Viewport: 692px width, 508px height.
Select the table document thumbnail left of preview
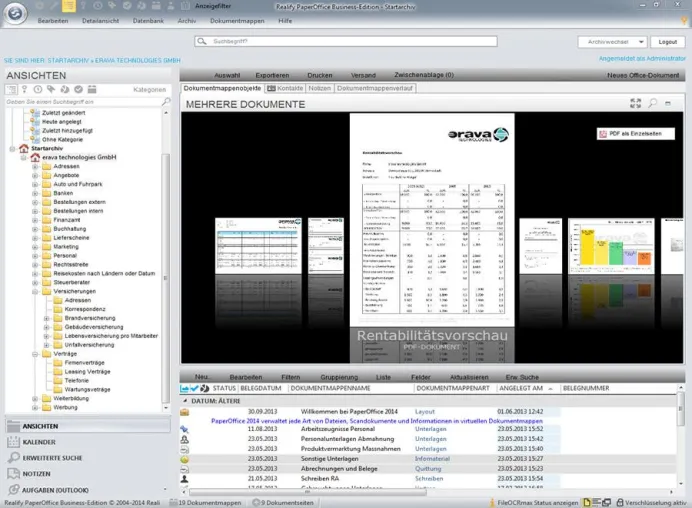pos(258,246)
